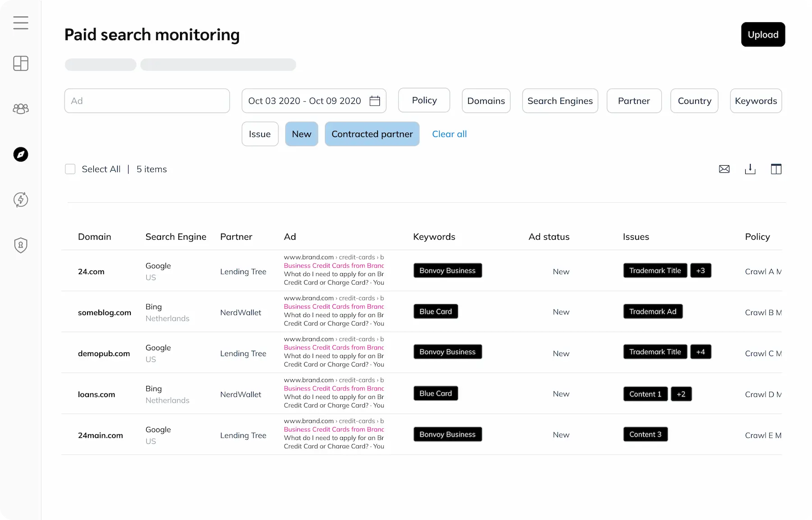This screenshot has width=812, height=520.
Task: Click the sync lightning icon in sidebar
Action: [x=21, y=200]
